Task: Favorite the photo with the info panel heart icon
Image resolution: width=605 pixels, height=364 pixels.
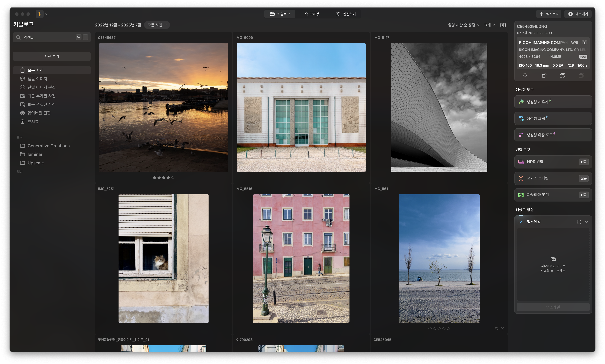Action: click(x=525, y=75)
